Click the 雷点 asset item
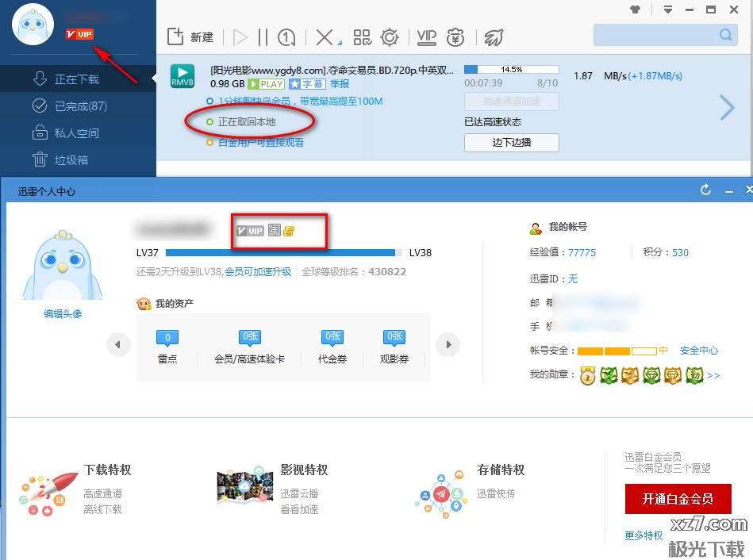Viewport: 753px width, 560px height. point(167,347)
